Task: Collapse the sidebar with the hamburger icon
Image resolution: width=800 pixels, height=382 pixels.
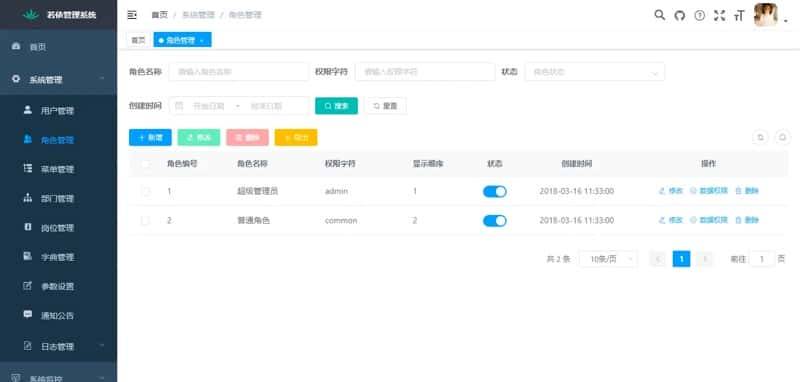Action: 132,15
